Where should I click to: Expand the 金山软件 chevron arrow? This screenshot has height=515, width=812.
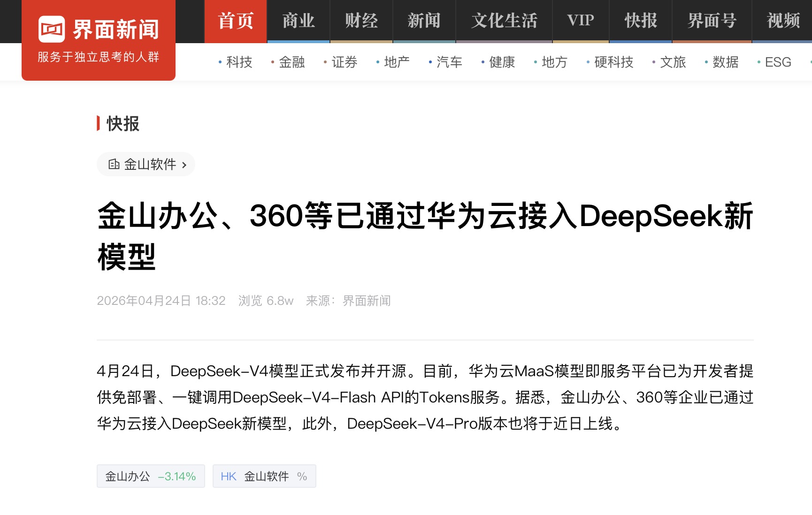point(184,165)
